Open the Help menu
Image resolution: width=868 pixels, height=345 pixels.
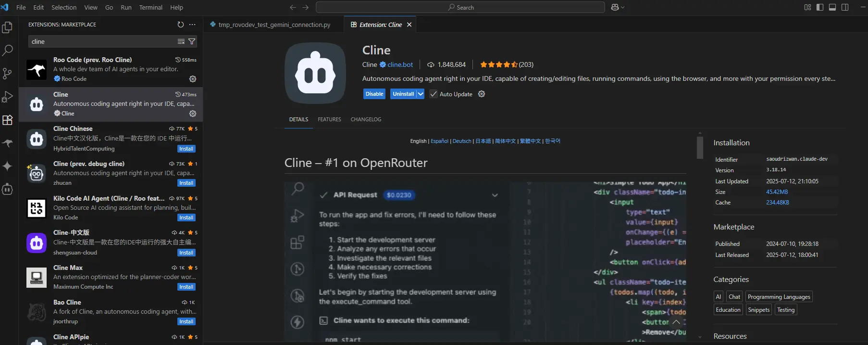coord(176,7)
